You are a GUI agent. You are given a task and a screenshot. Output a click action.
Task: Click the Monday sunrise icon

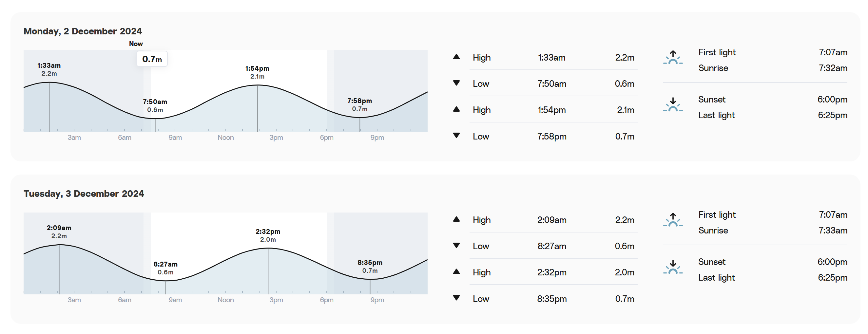click(673, 58)
